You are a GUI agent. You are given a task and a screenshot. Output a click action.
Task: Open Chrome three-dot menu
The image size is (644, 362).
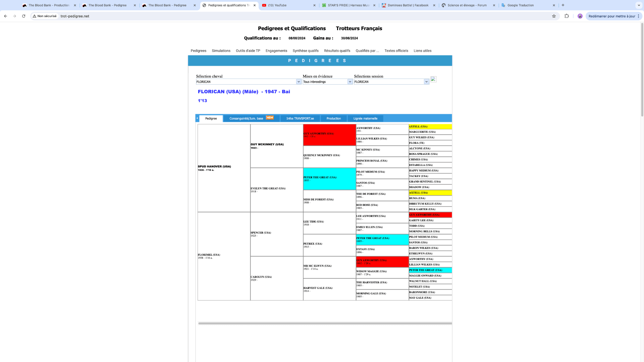click(x=638, y=16)
